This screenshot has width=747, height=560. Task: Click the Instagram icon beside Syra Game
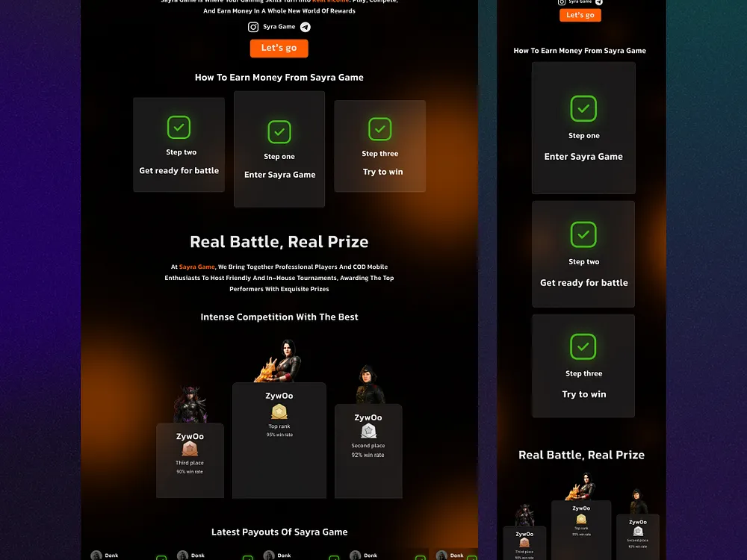[x=253, y=27]
